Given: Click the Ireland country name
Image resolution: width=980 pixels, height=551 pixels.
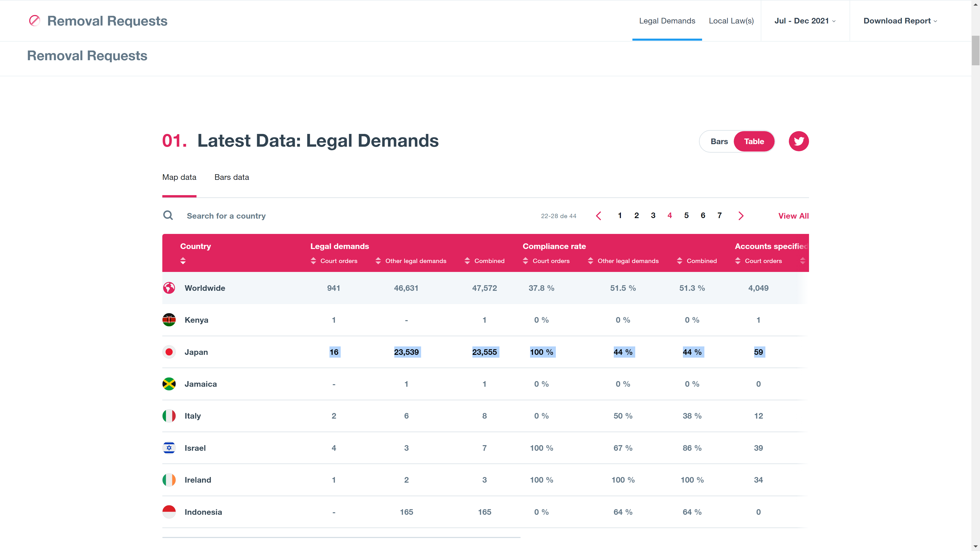Looking at the screenshot, I should pos(198,480).
